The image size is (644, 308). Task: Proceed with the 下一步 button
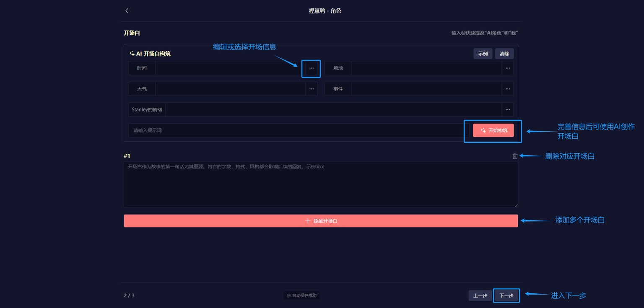tap(506, 295)
